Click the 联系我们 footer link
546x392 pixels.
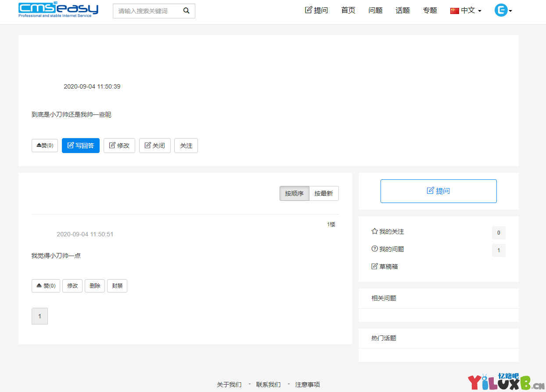coord(268,384)
